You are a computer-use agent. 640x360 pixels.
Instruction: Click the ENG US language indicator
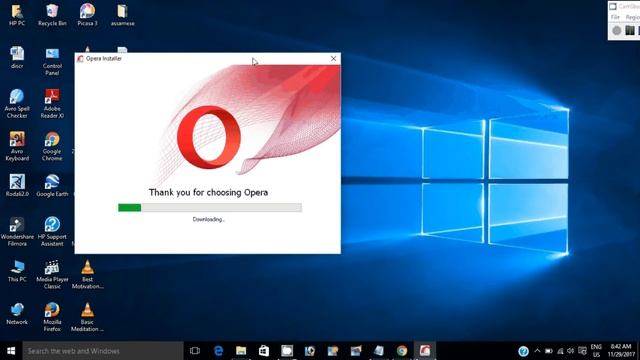(x=596, y=351)
